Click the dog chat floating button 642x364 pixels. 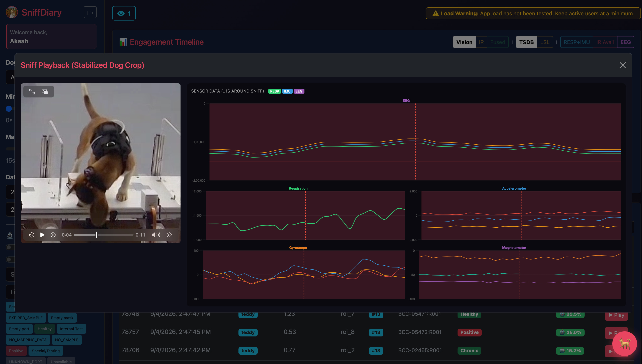(x=624, y=344)
